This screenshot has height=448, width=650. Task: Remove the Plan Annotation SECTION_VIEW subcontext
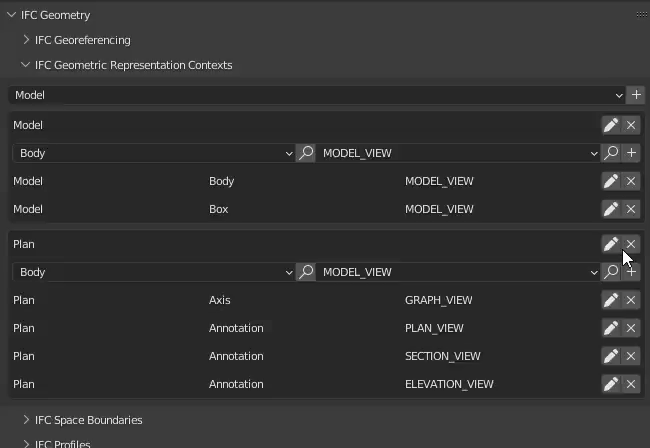(631, 356)
